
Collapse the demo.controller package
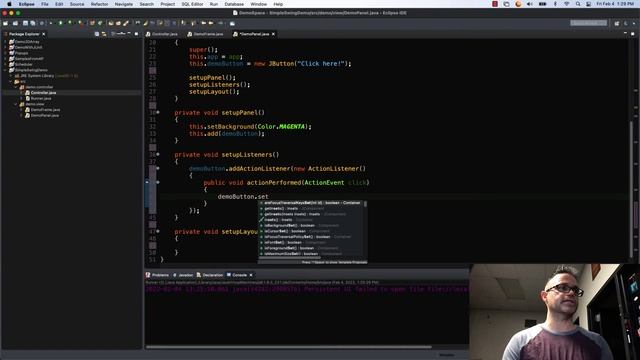pos(16,87)
